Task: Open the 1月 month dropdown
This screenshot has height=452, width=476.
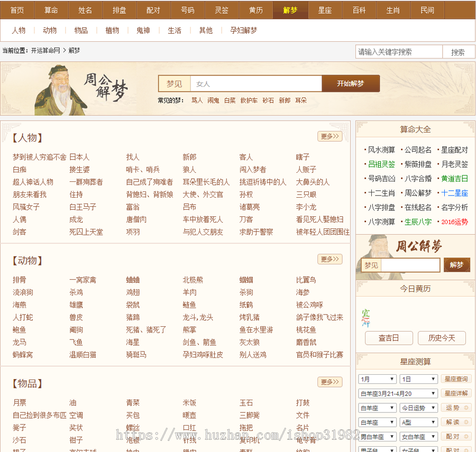Action: [x=377, y=379]
